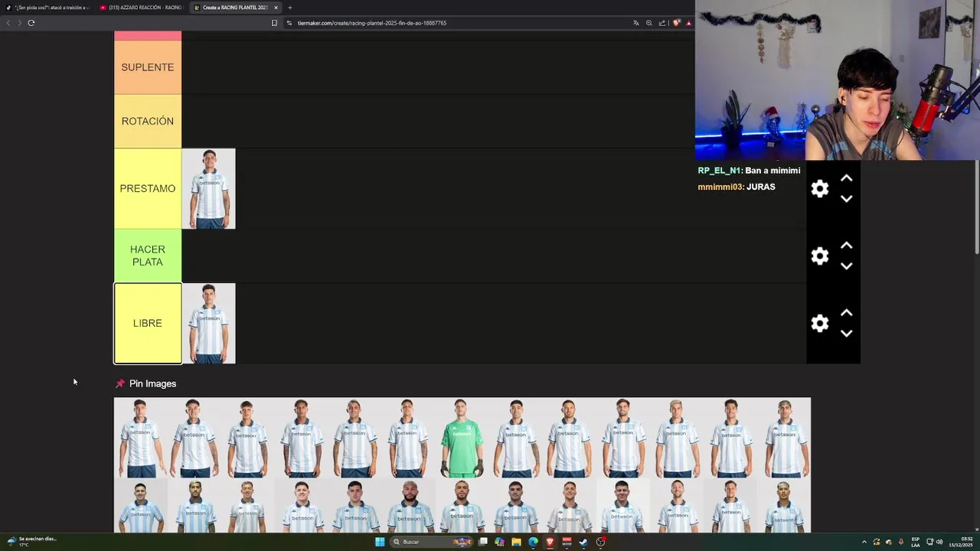Click the ESP LAA language indicator
The height and width of the screenshot is (551, 980).
(x=916, y=542)
